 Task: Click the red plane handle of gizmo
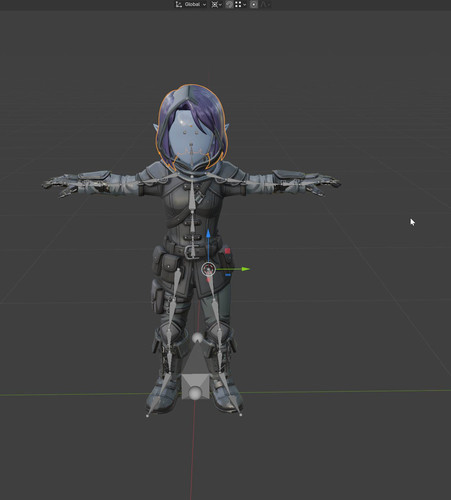(x=228, y=251)
